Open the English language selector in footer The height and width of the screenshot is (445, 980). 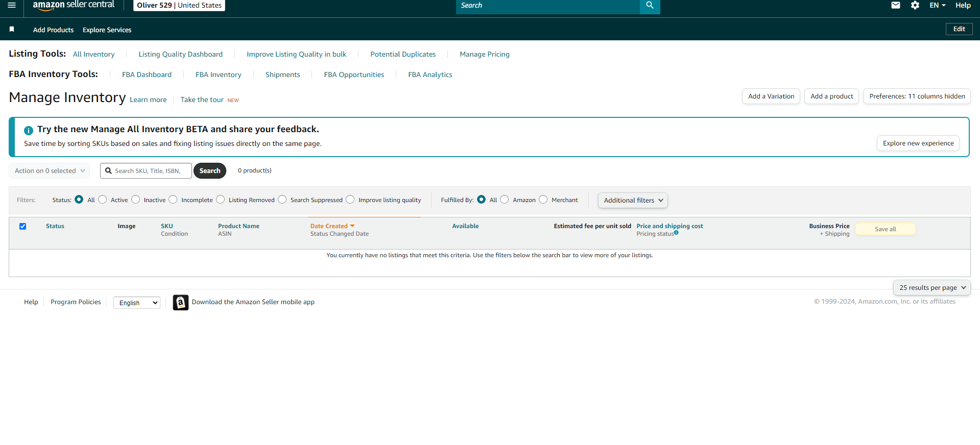click(137, 303)
